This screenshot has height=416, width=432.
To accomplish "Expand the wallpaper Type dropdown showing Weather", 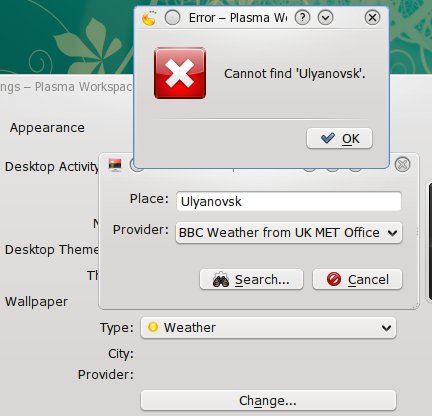I will tap(268, 328).
